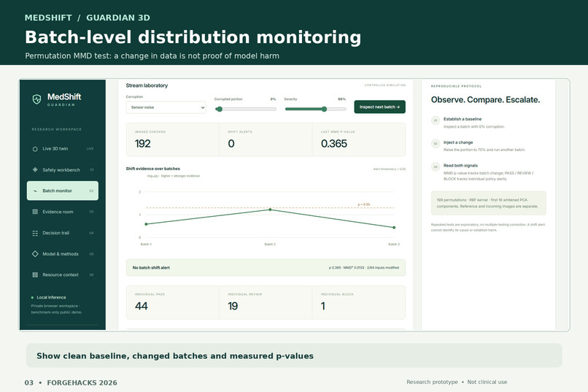Click the Severity 65% value
Screen dimensions: 588x392
pos(341,99)
